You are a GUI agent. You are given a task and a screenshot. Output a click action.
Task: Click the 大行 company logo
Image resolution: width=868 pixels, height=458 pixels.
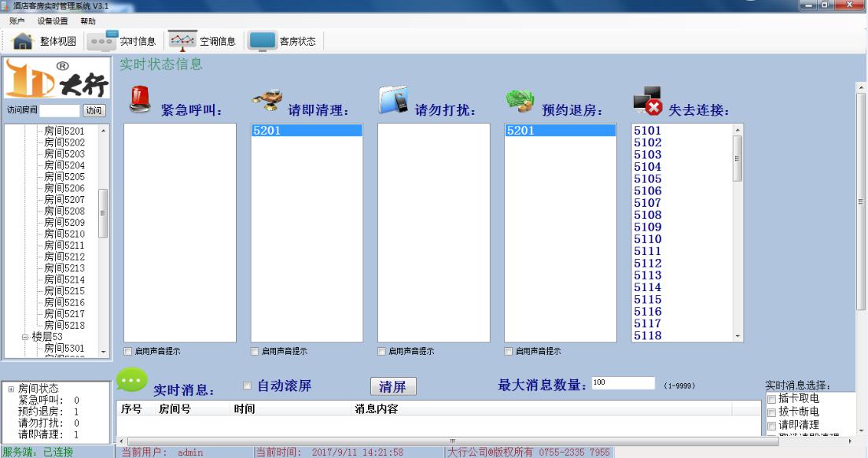point(57,79)
